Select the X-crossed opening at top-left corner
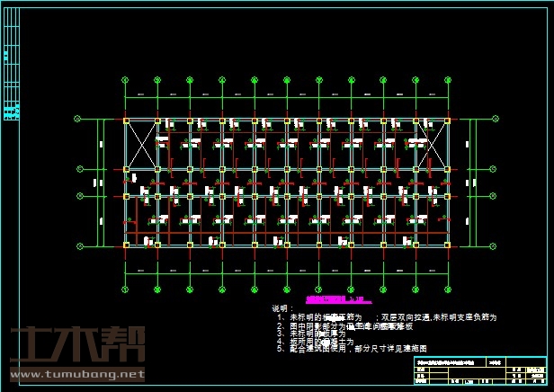Image resolution: width=554 pixels, height=392 pixels. pos(141,144)
